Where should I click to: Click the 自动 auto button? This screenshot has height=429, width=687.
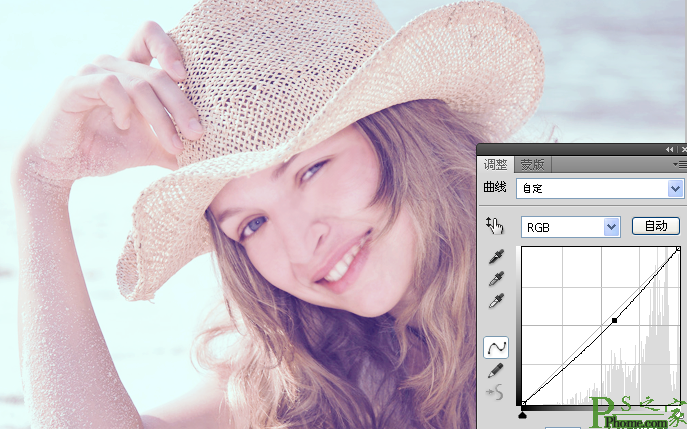click(655, 226)
